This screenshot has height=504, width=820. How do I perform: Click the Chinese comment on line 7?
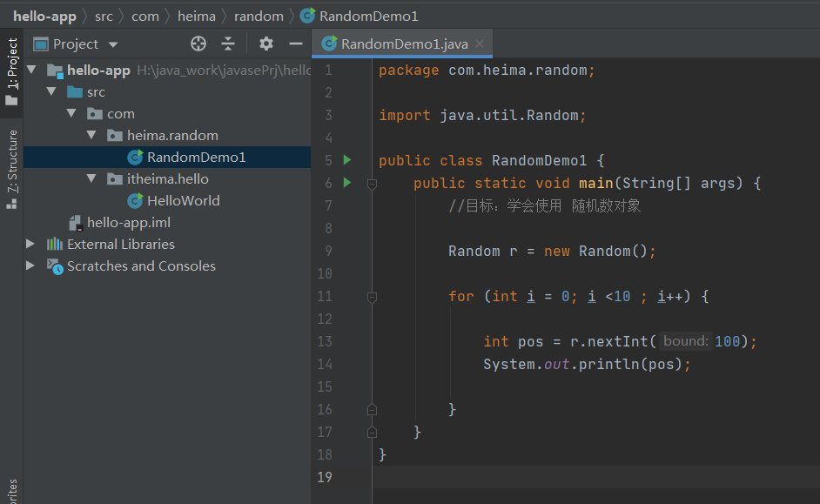(x=544, y=205)
